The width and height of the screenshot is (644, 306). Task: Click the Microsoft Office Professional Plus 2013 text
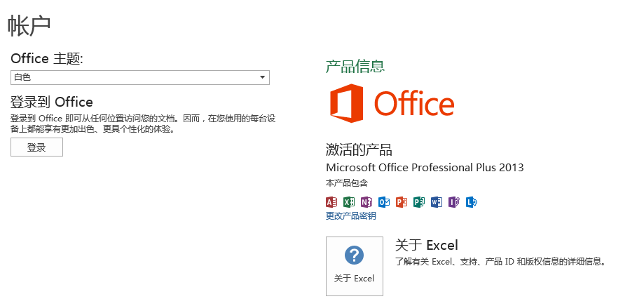click(425, 168)
